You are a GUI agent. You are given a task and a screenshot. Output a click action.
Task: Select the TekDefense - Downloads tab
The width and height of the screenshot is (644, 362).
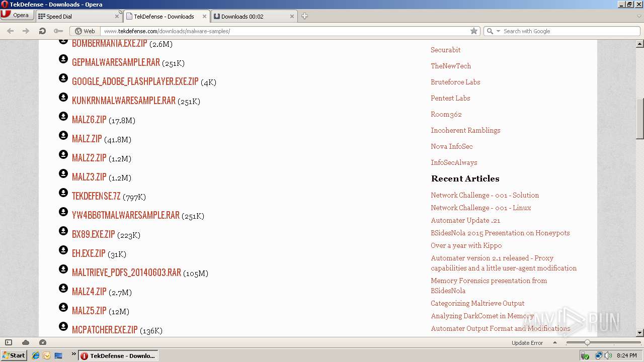[167, 16]
